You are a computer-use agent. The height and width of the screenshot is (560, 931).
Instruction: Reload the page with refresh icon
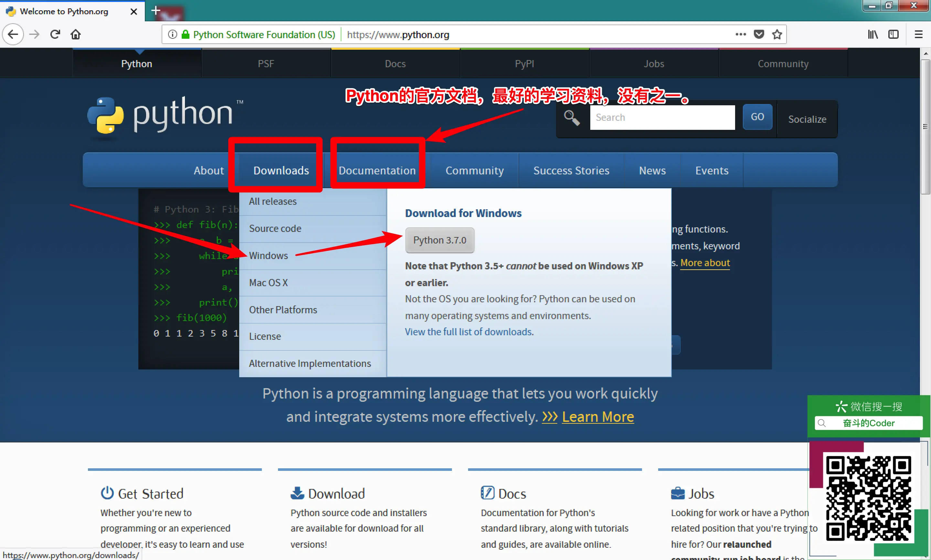point(55,34)
